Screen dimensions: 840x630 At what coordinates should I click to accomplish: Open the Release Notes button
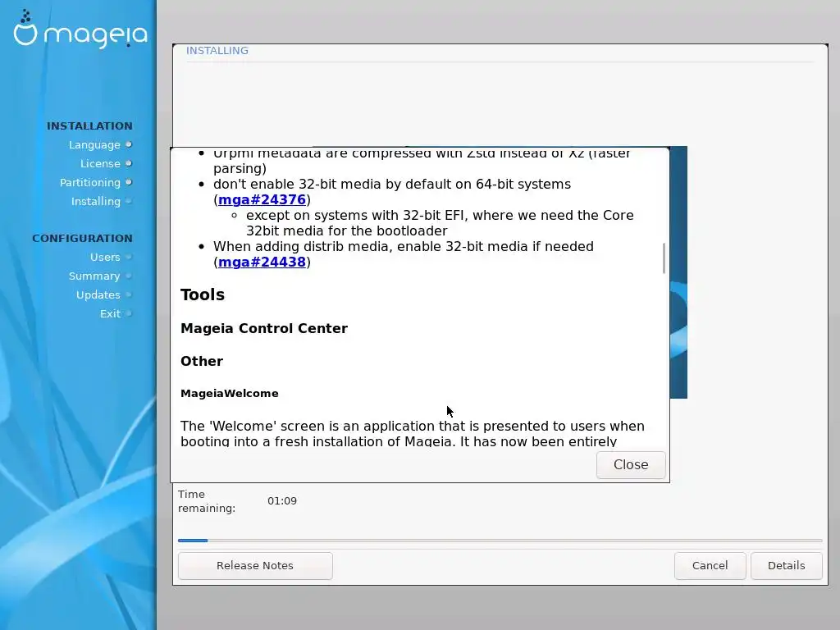[255, 566]
